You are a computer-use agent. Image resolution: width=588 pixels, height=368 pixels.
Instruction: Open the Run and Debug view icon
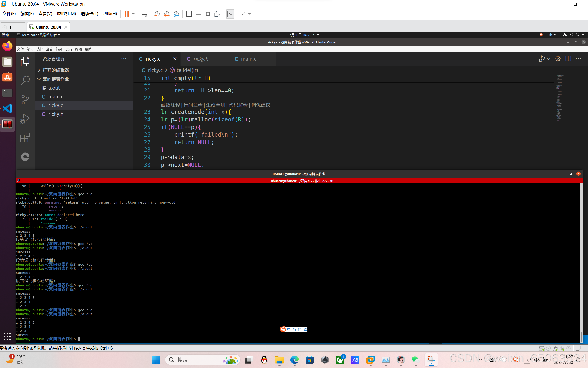[25, 119]
